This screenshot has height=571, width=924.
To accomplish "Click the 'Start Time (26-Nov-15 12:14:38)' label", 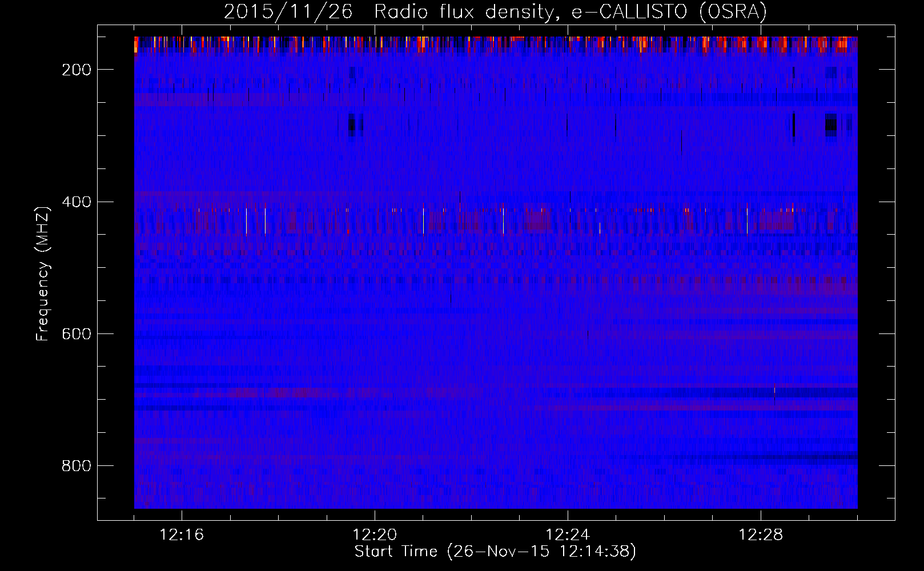I will coord(495,552).
